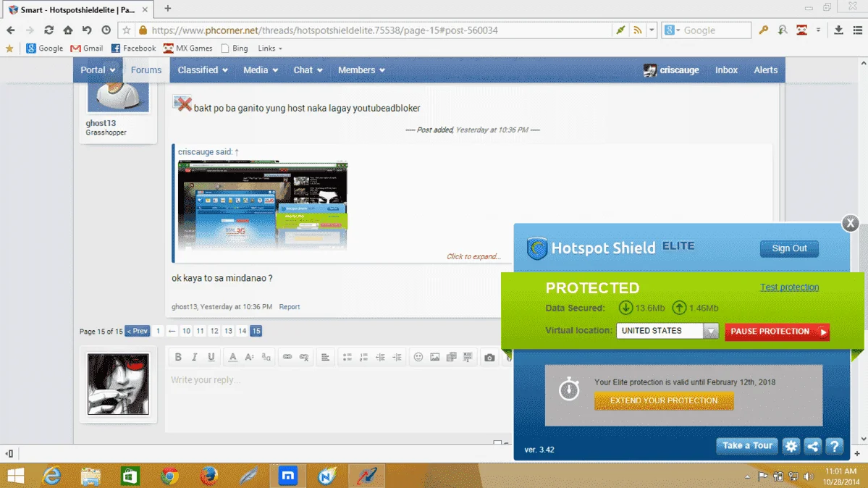
Task: Open the smilies picker in editor
Action: (418, 357)
